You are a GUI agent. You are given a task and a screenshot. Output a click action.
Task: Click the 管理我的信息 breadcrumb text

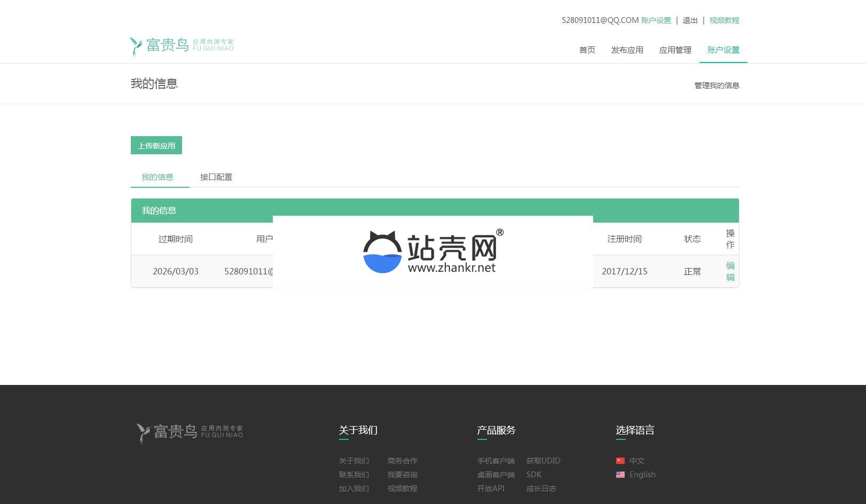(717, 85)
